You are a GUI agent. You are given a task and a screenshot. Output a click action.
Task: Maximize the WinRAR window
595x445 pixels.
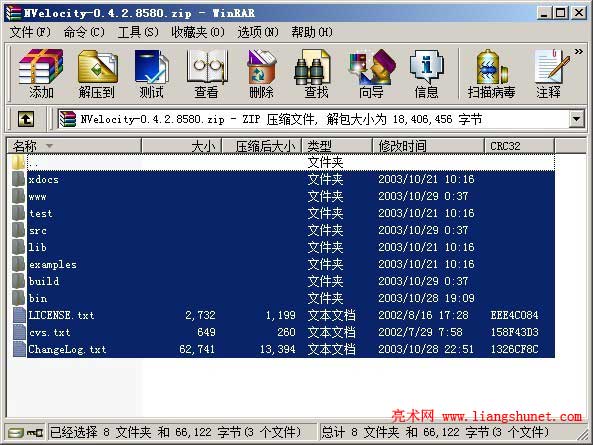(x=560, y=13)
